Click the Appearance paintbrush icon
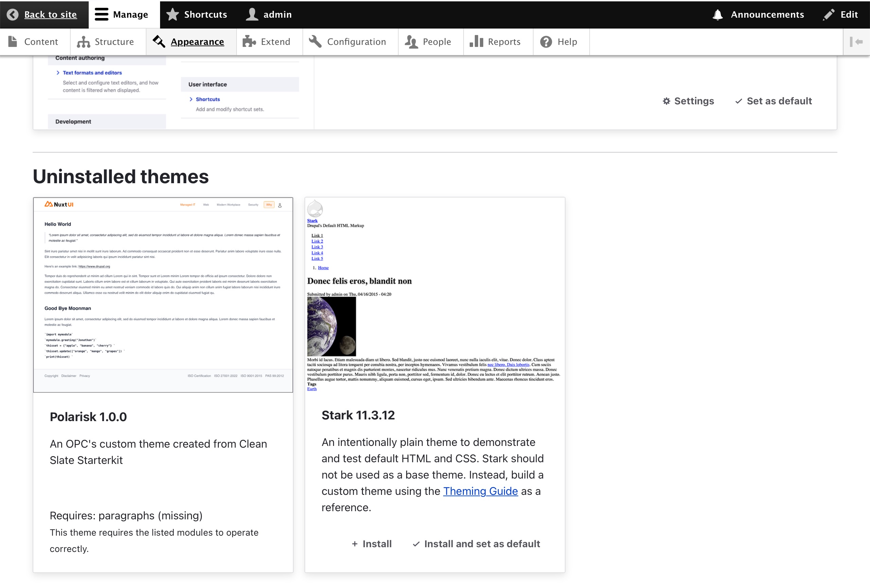 pos(159,41)
